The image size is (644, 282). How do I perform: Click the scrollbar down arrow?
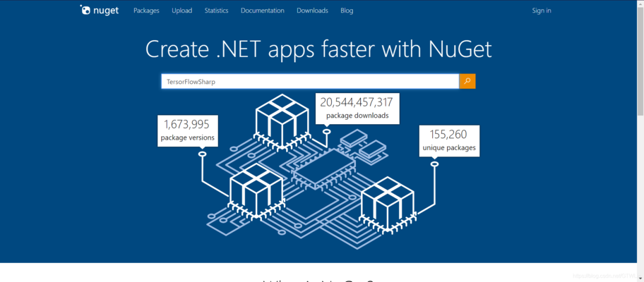(640, 278)
